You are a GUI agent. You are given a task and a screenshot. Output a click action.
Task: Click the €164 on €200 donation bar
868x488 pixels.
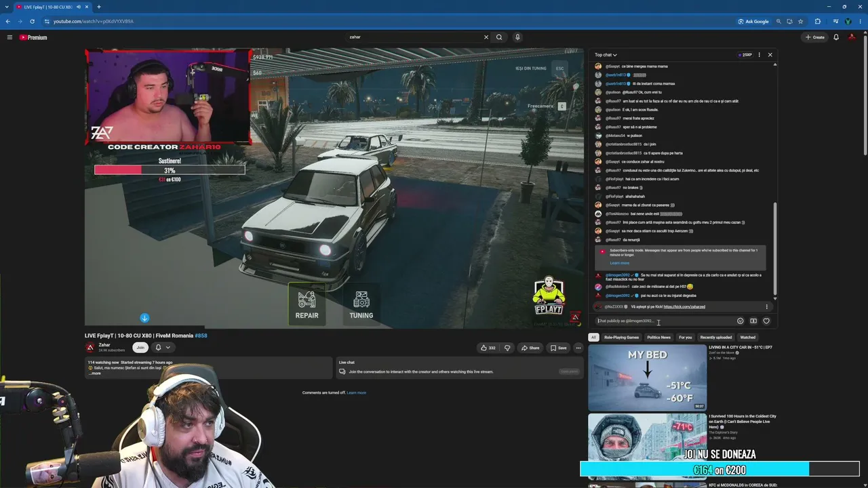tap(719, 470)
